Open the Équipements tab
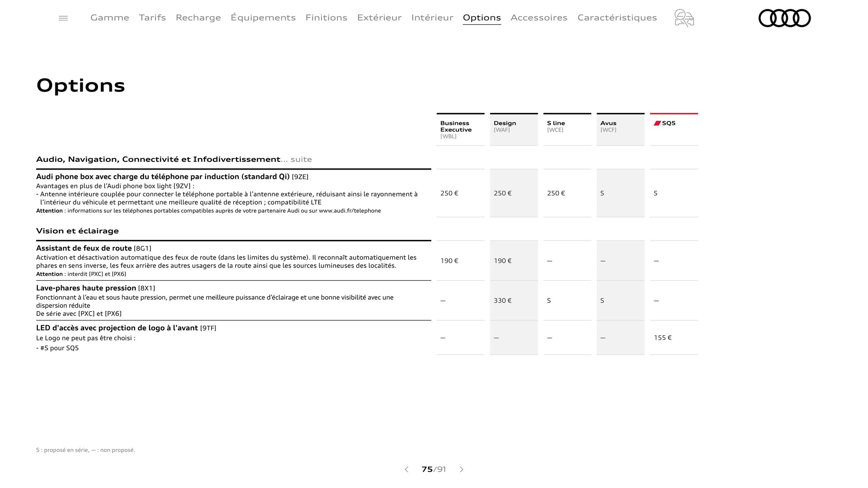The width and height of the screenshot is (868, 488). click(x=263, y=17)
